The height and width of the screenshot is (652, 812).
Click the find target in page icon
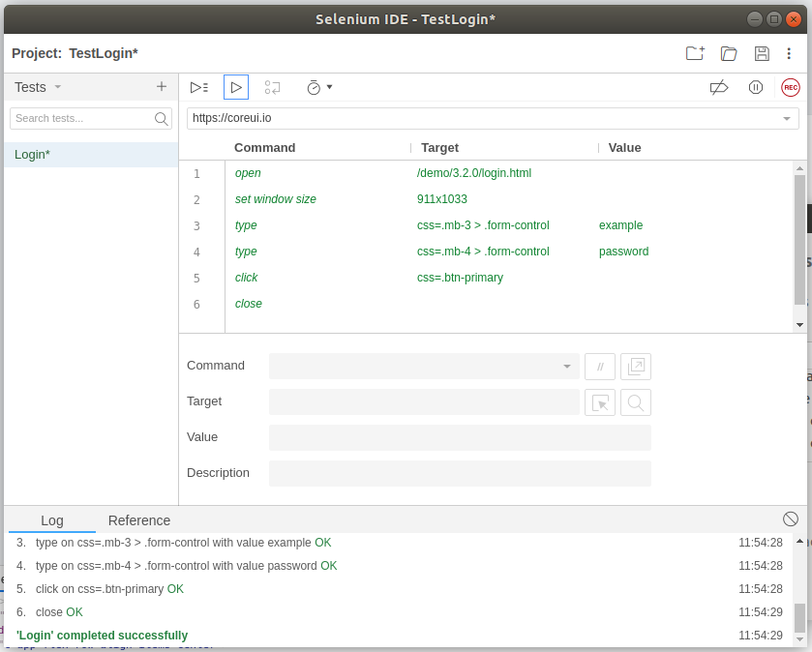(x=636, y=402)
